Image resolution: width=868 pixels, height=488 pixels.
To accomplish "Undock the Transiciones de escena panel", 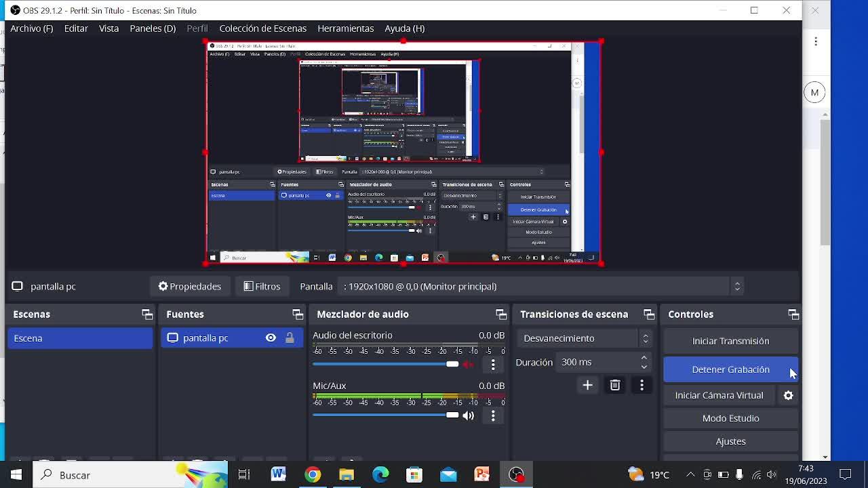I will (649, 314).
